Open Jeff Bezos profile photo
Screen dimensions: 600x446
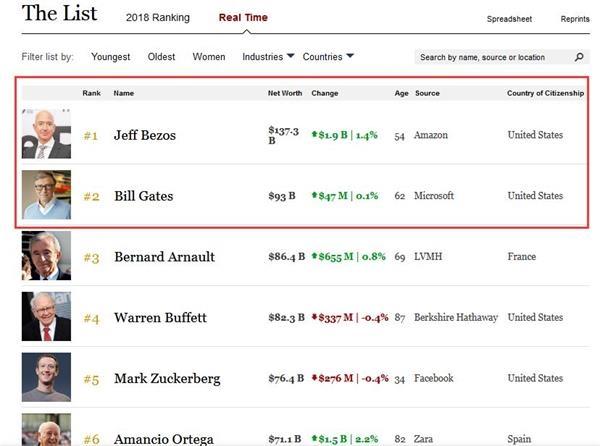[46, 134]
